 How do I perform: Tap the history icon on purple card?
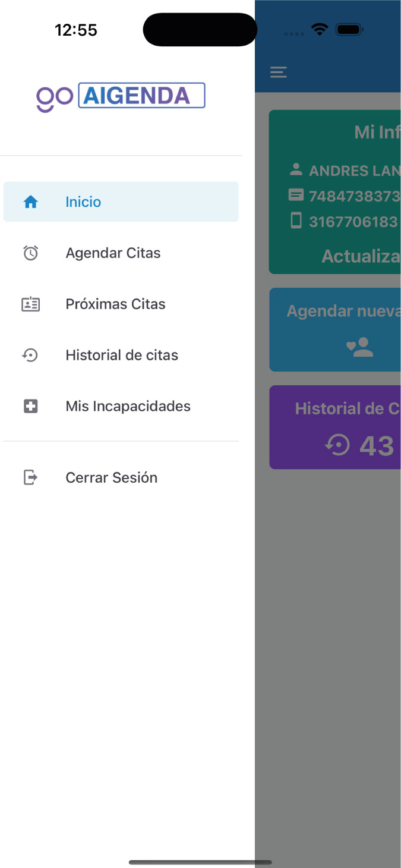tap(337, 445)
